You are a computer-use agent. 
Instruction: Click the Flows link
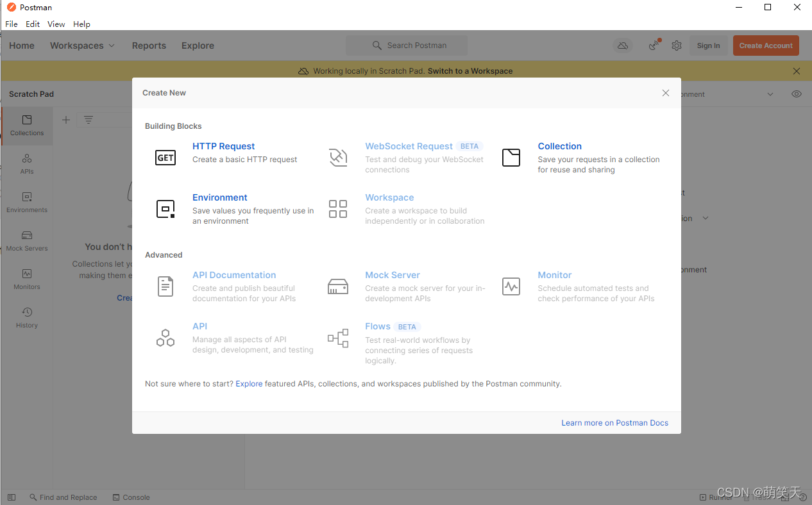point(378,326)
